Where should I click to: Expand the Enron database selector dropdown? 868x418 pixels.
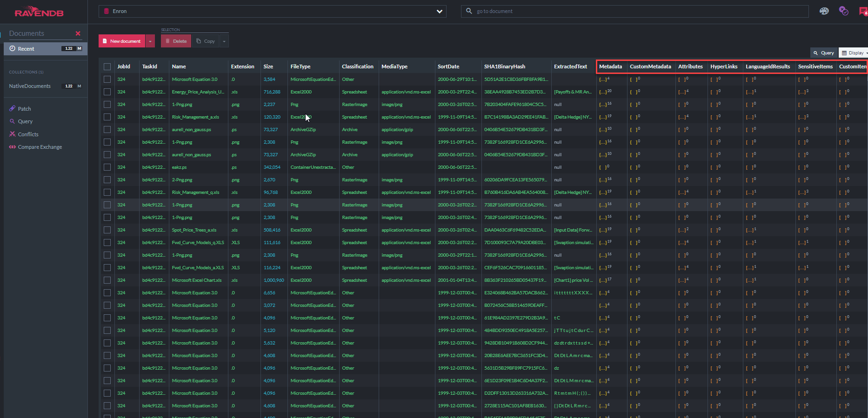(439, 11)
